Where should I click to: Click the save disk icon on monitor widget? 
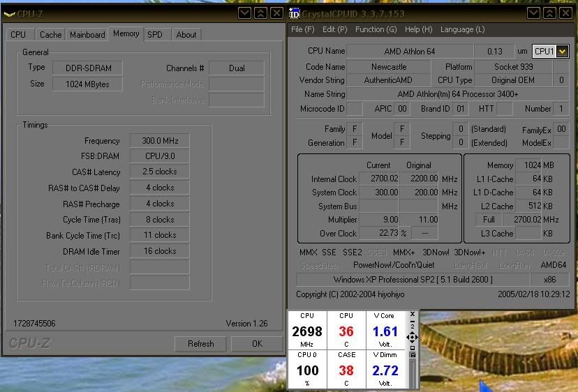pos(413,355)
